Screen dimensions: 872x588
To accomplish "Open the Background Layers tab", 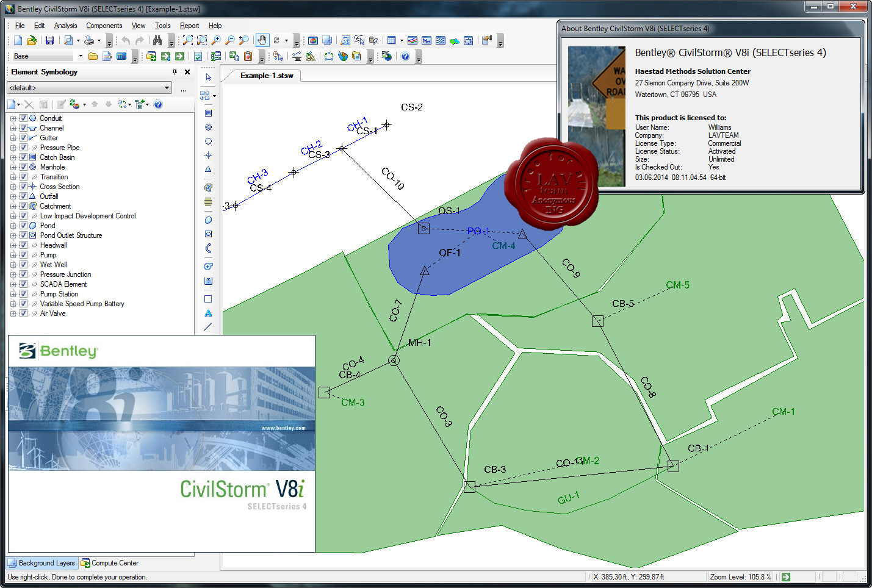I will coord(42,563).
